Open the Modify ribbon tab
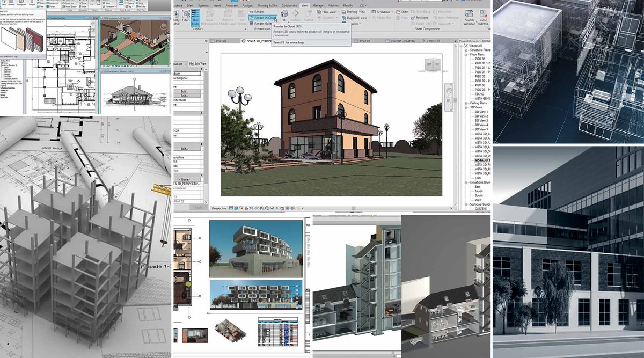The height and width of the screenshot is (358, 644). [x=348, y=5]
